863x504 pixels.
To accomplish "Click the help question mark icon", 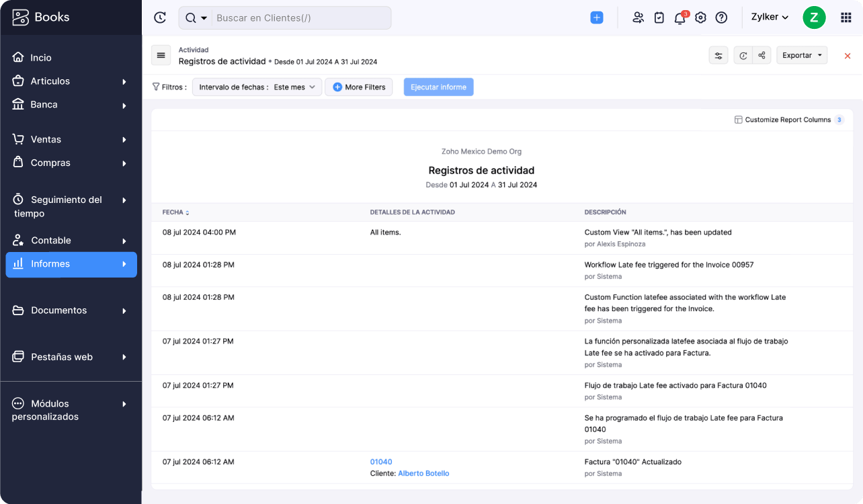I will tap(721, 18).
